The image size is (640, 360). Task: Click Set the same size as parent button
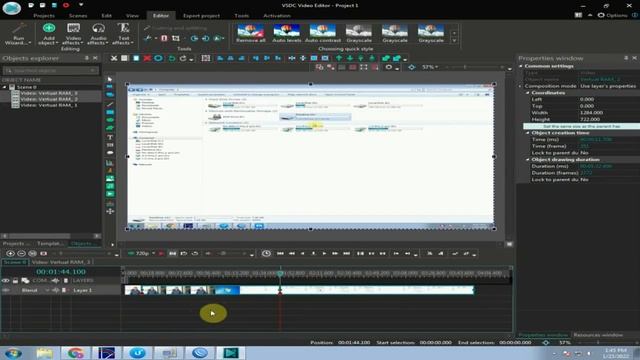[582, 127]
